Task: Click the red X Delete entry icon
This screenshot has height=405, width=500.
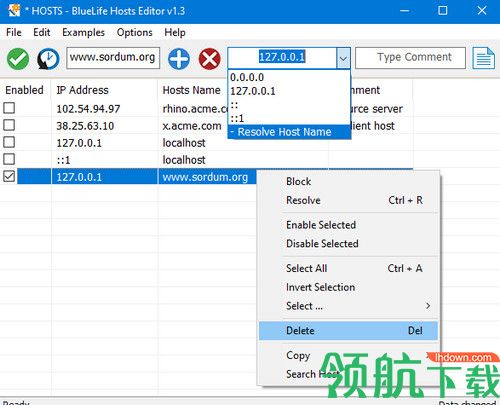Action: [209, 59]
